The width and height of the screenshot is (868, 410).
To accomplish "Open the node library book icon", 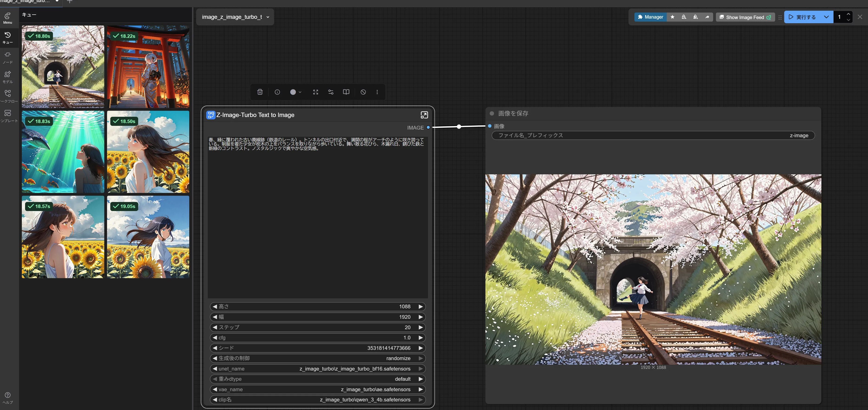I will [346, 92].
